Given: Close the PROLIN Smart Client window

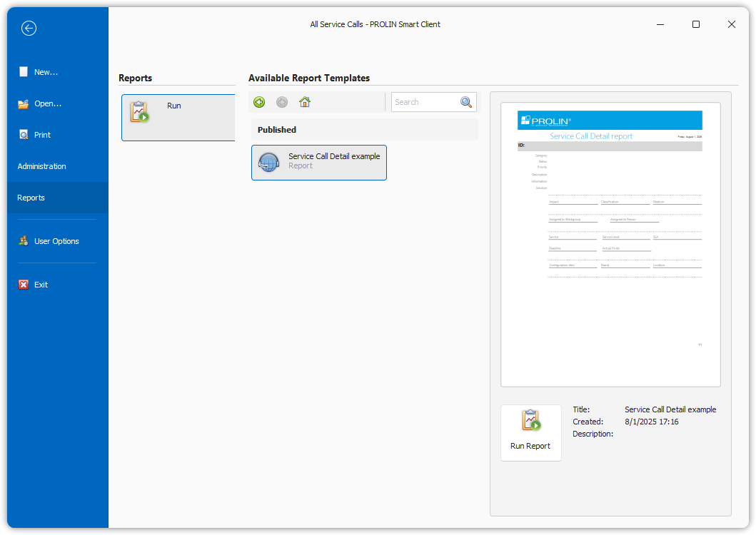Looking at the screenshot, I should 732,24.
